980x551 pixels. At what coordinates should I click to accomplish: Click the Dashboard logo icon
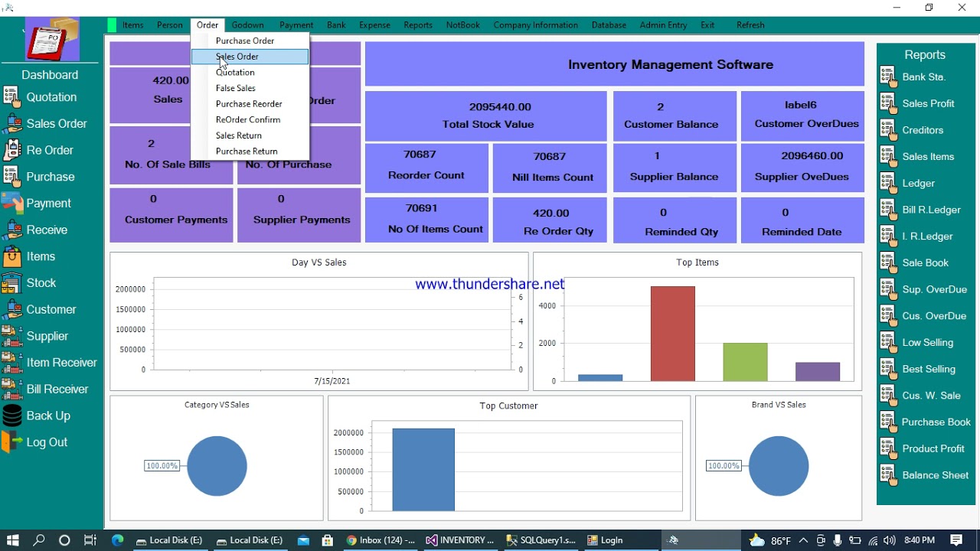tap(52, 40)
